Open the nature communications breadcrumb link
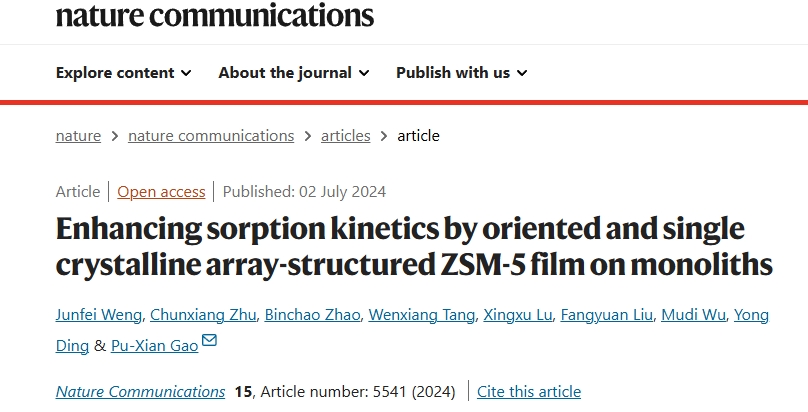Image resolution: width=808 pixels, height=412 pixels. coord(211,135)
